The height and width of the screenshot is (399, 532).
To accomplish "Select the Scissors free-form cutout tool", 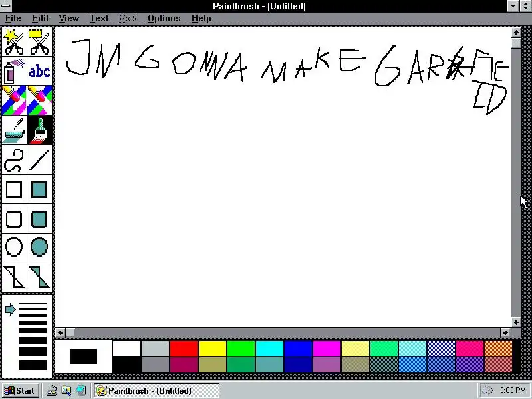I will tap(14, 42).
